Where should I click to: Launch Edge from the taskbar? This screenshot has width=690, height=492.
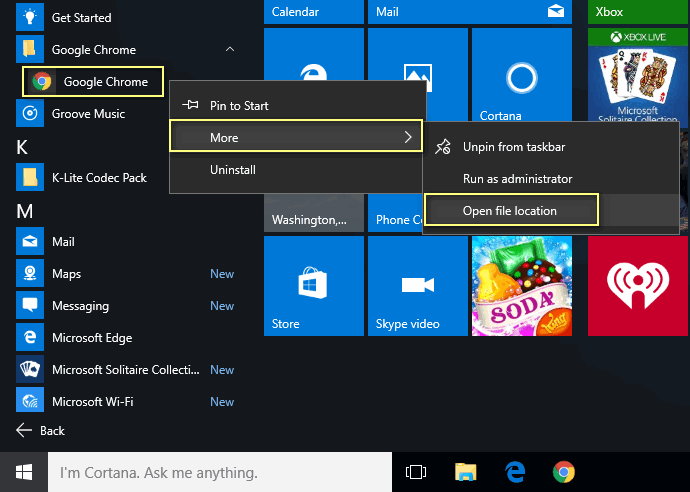pos(515,472)
